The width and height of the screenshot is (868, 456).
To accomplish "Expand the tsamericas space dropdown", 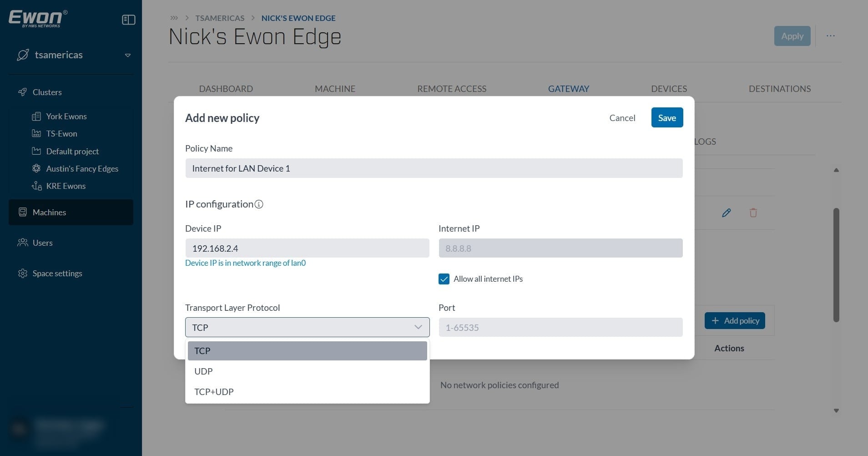I will 128,56.
